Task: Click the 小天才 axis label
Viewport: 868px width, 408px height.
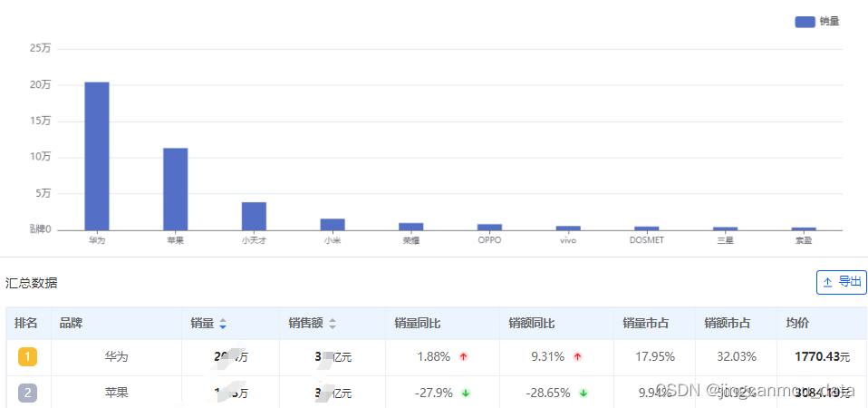Action: [254, 241]
